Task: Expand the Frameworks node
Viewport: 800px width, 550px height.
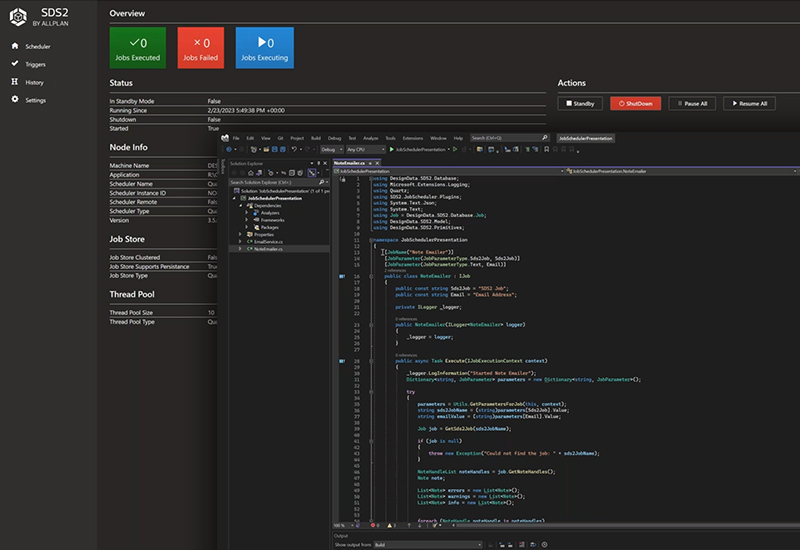Action: 247,220
